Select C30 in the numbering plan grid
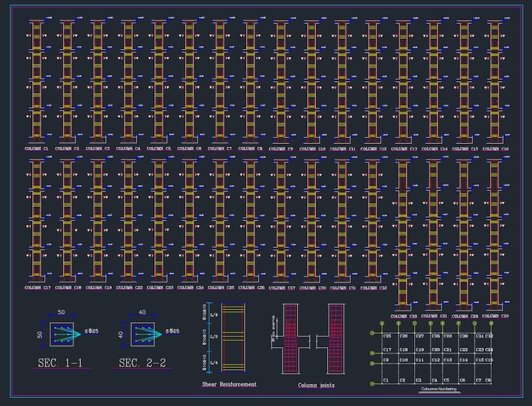Screen dimensions: 532x406 (x=464, y=336)
